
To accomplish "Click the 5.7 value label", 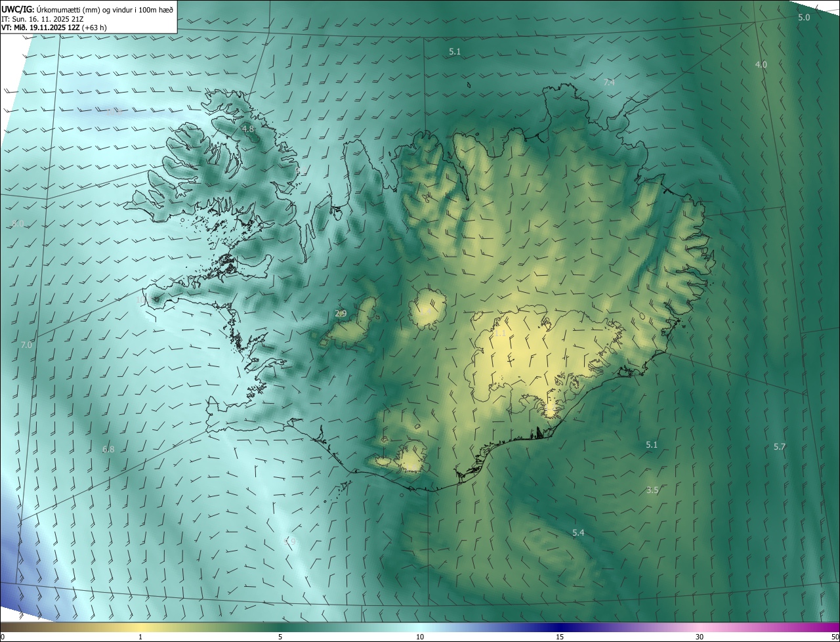I will click(x=779, y=446).
